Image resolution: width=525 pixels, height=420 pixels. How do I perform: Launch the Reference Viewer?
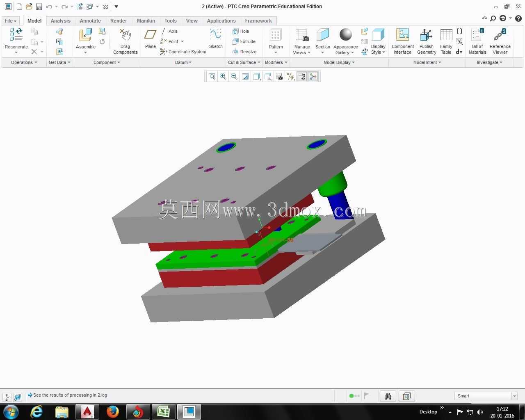[x=500, y=41]
